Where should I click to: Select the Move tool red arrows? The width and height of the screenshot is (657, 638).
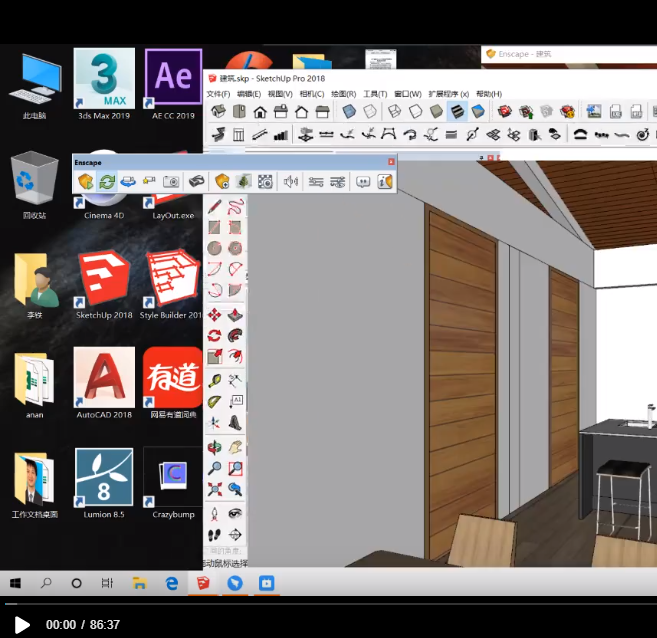[215, 315]
